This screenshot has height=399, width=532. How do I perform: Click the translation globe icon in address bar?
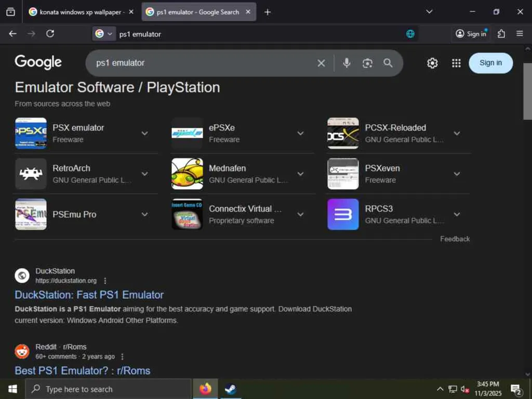pos(410,34)
